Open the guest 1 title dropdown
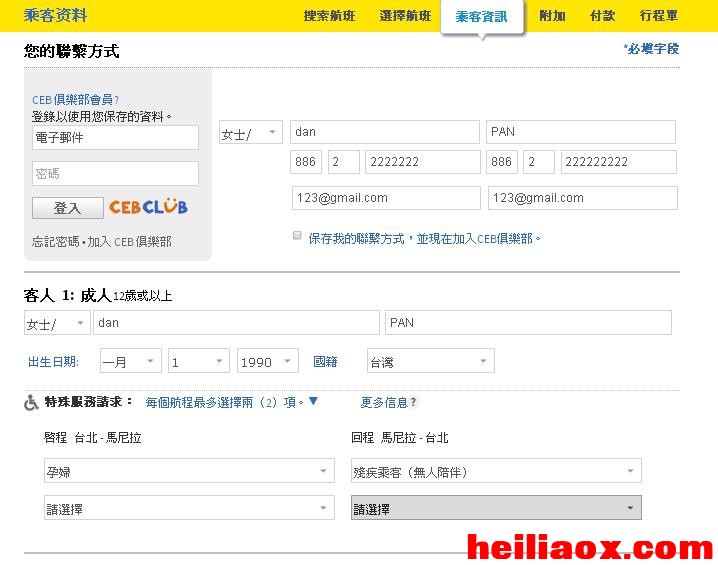Viewport: 718px width, 565px height. point(57,323)
